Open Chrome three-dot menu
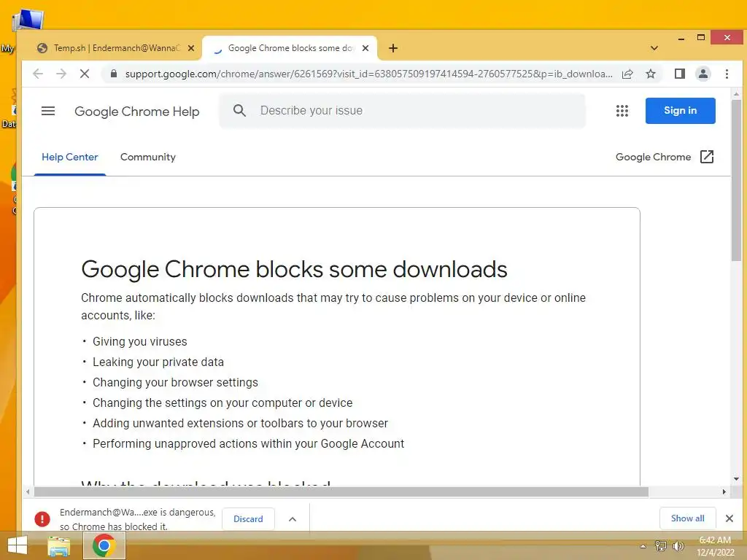Screen dimensions: 747x560 727,74
